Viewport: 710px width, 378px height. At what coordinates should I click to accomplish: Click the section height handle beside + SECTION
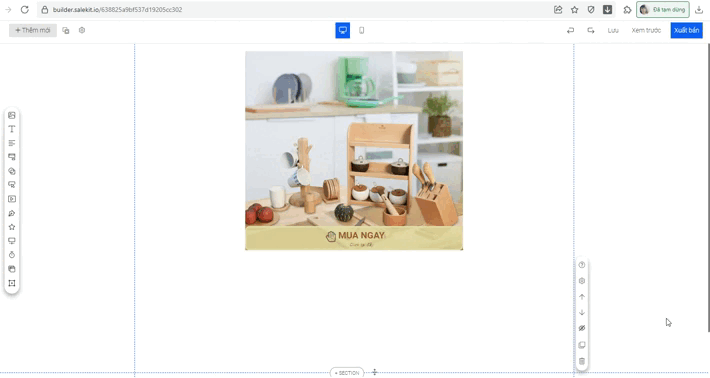coord(374,372)
